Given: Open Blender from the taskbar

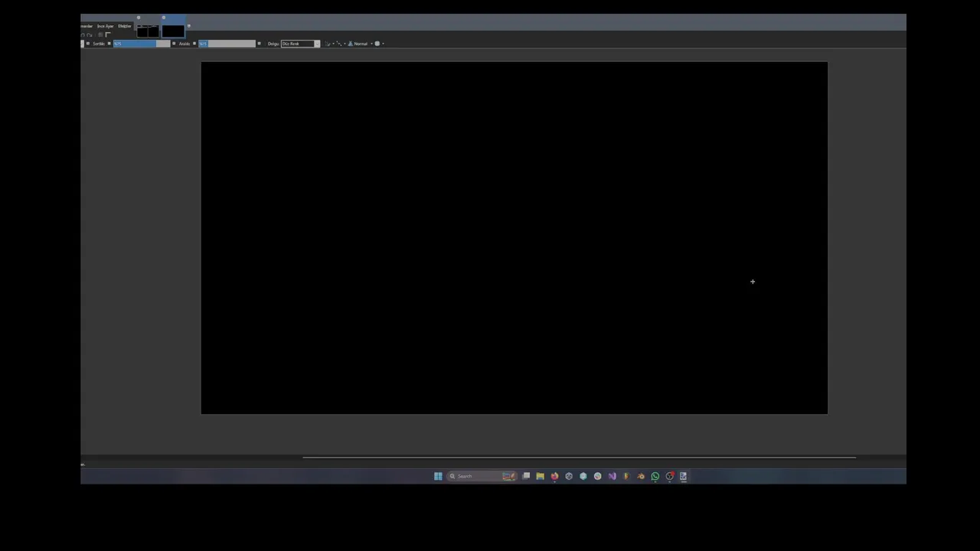Looking at the screenshot, I should click(641, 476).
